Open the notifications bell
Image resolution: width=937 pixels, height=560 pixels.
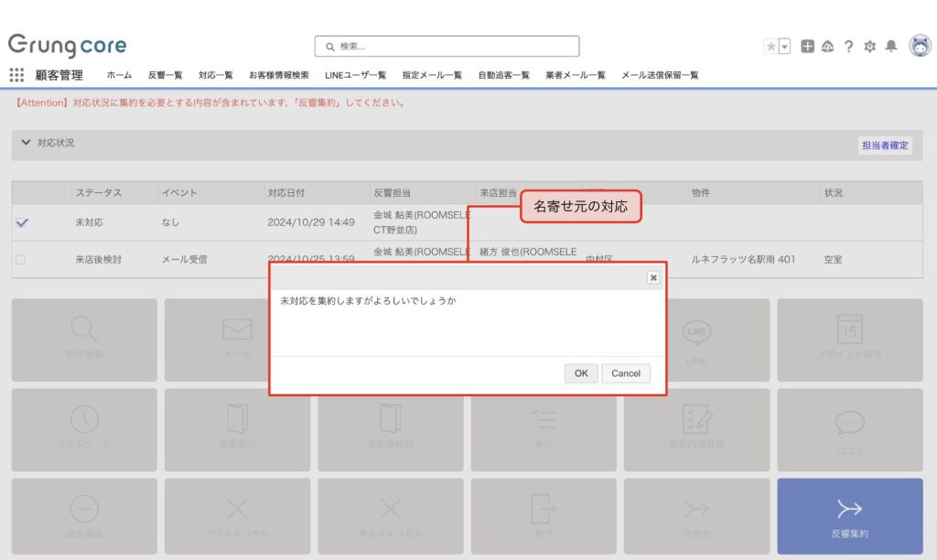tap(890, 47)
